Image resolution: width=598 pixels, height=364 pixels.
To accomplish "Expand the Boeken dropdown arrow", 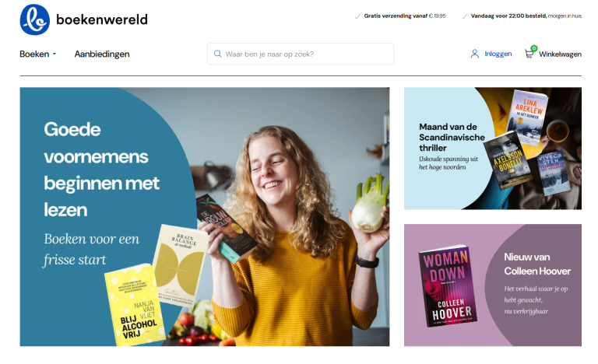I will click(55, 54).
